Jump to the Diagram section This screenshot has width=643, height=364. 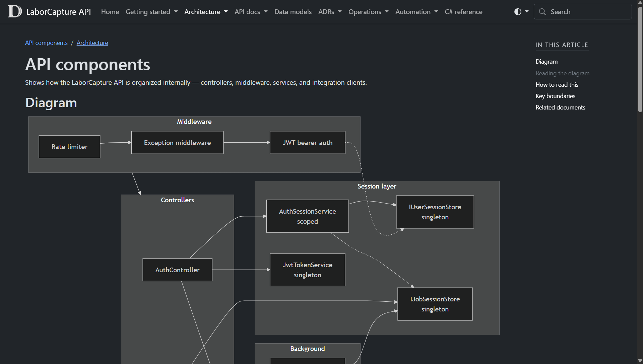pos(546,62)
